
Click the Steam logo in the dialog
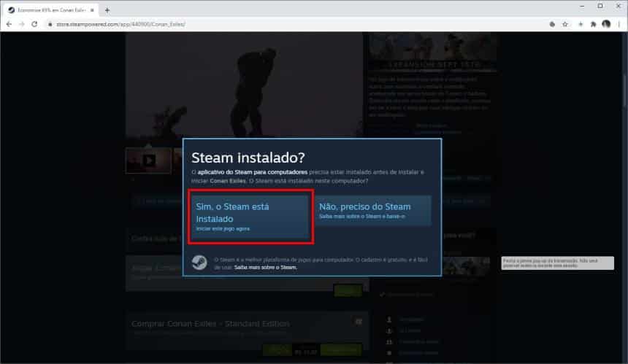pyautogui.click(x=199, y=263)
